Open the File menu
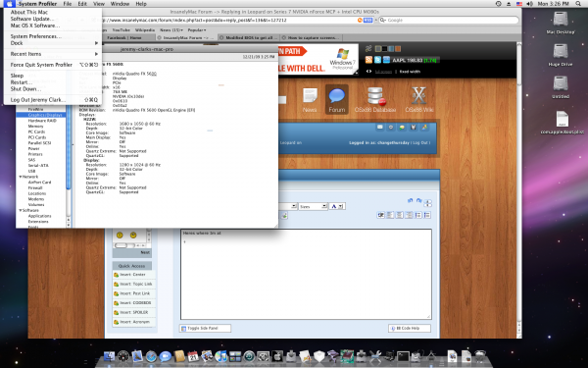Viewport: 588px width, 368px height. click(67, 4)
